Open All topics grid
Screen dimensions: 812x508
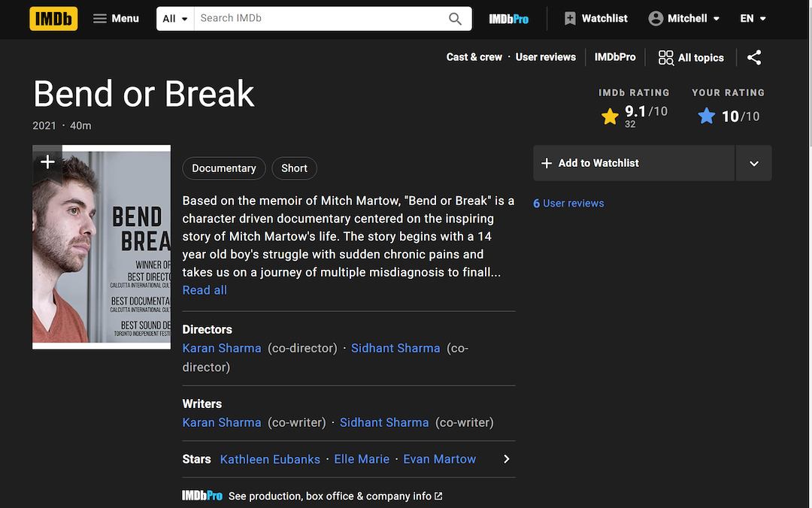691,58
